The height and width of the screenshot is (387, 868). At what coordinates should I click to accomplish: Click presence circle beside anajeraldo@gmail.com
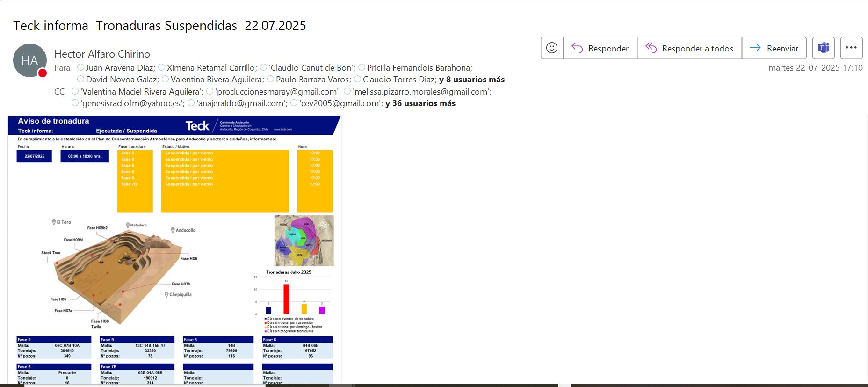pyautogui.click(x=191, y=103)
